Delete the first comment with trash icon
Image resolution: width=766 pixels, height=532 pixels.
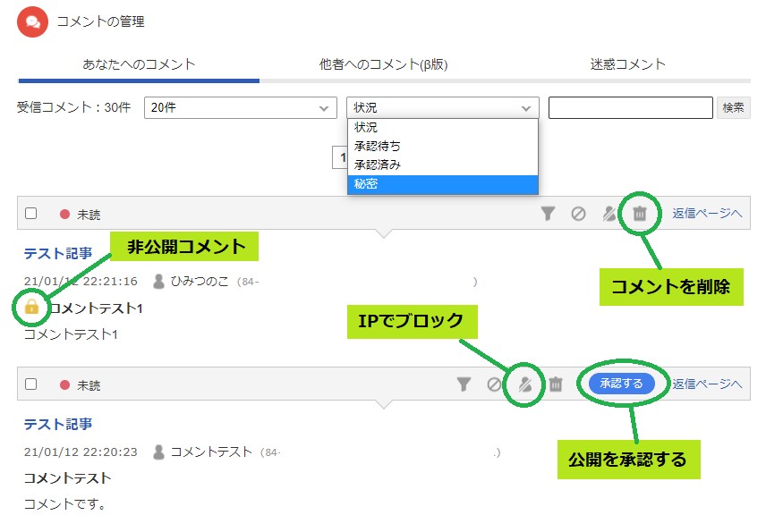point(640,214)
